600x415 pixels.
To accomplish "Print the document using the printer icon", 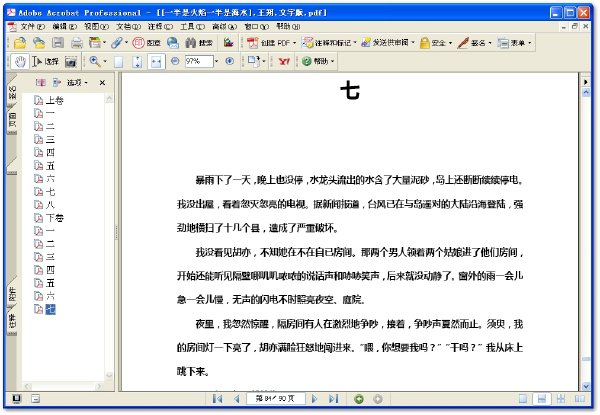I will pyautogui.click(x=77, y=42).
